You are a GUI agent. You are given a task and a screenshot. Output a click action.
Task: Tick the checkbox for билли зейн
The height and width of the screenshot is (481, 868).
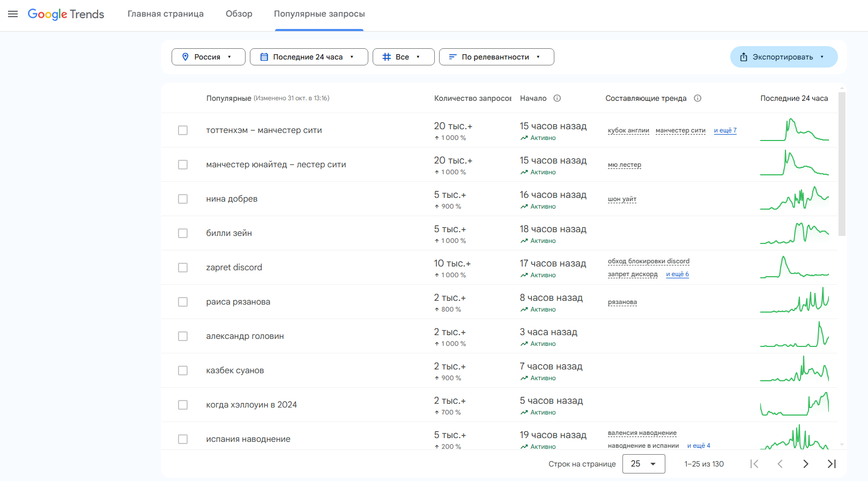point(183,233)
